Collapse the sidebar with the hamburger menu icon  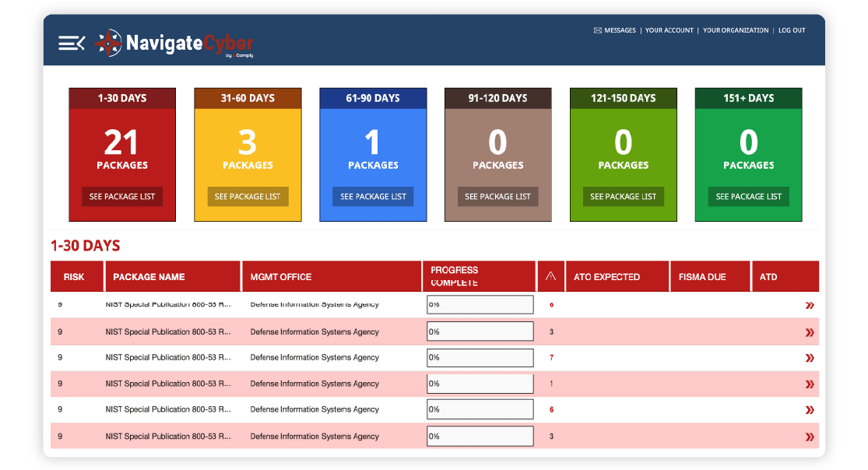tap(71, 44)
